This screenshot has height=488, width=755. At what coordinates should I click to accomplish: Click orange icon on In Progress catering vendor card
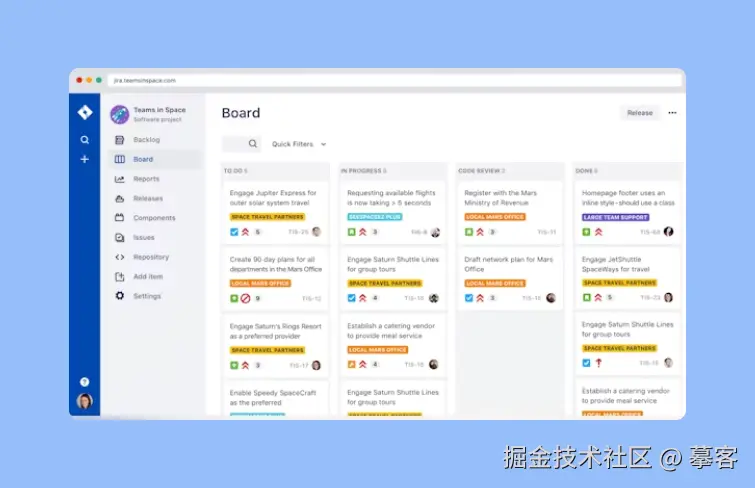(351, 365)
